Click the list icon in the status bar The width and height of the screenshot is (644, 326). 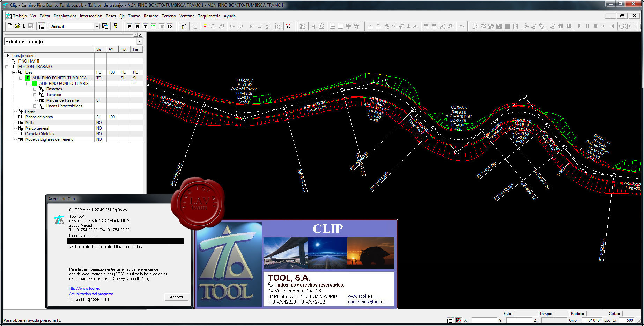[450, 320]
